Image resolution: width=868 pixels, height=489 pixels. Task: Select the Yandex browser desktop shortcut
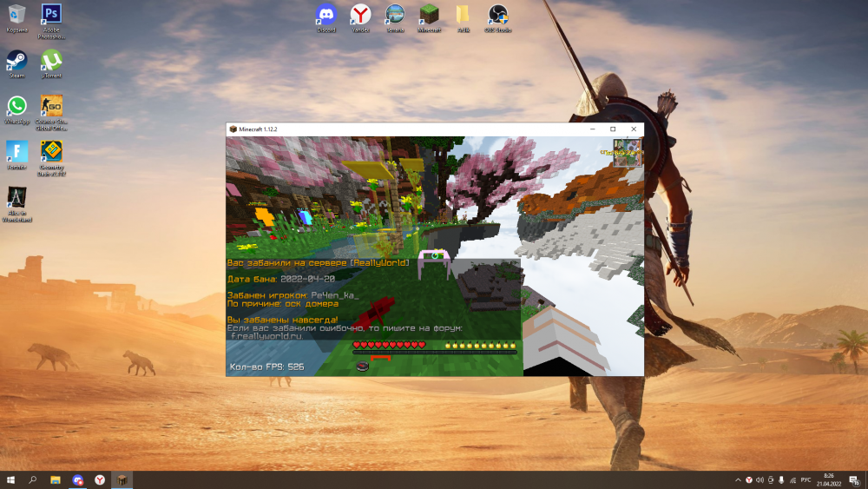coord(360,18)
